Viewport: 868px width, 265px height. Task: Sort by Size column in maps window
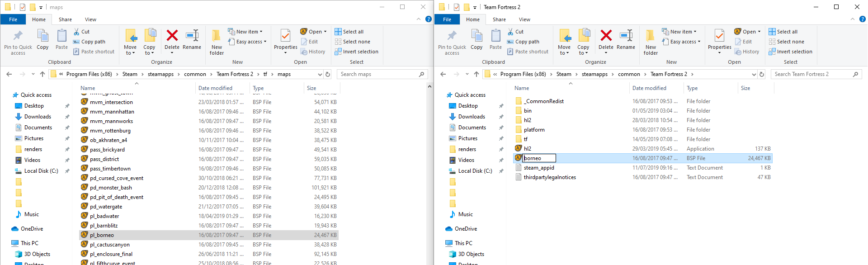(311, 88)
